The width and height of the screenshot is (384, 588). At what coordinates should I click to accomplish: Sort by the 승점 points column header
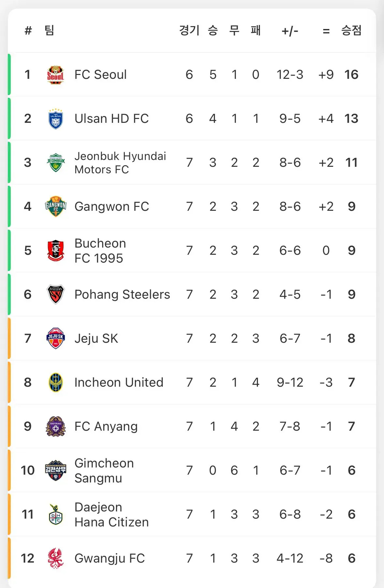351,31
